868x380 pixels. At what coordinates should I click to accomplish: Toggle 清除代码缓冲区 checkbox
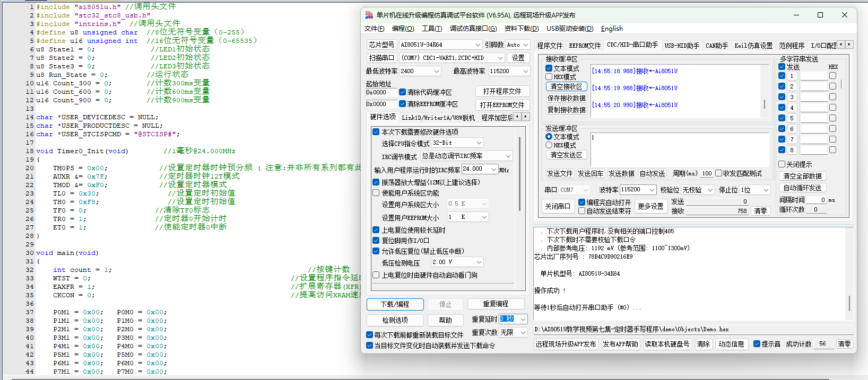click(x=402, y=92)
